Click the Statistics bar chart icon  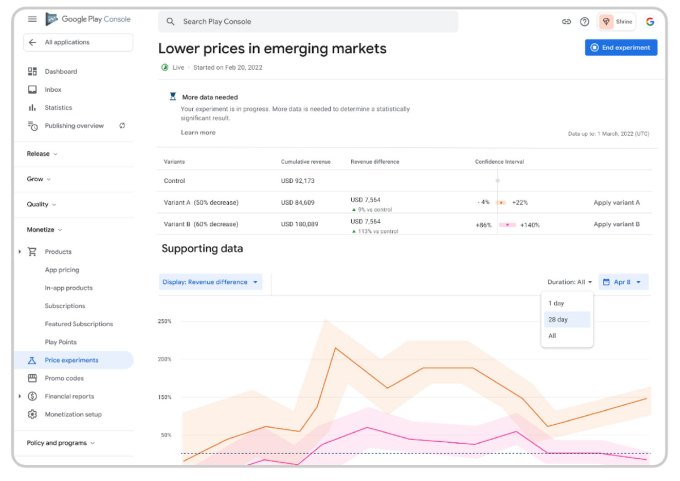[x=32, y=107]
